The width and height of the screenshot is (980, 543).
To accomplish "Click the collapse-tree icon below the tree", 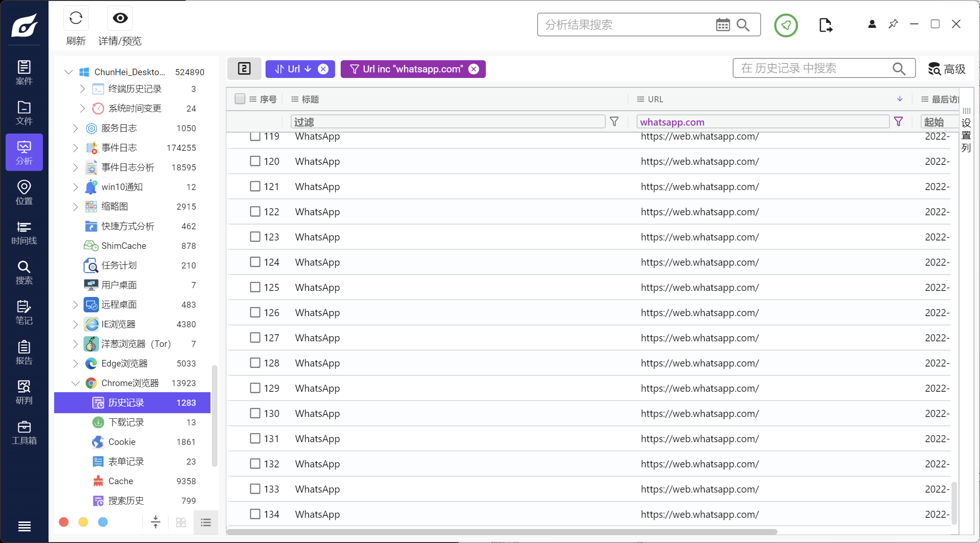I will [x=155, y=522].
